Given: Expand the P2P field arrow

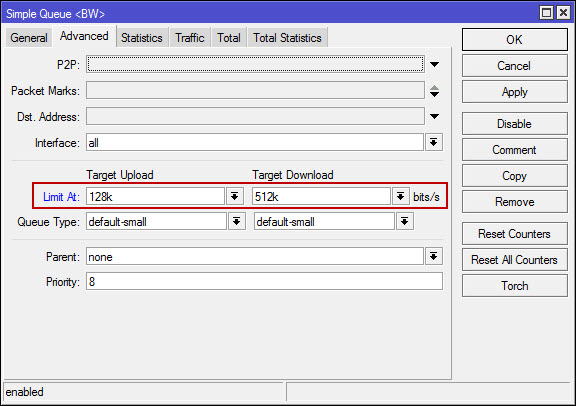Looking at the screenshot, I should [x=435, y=65].
